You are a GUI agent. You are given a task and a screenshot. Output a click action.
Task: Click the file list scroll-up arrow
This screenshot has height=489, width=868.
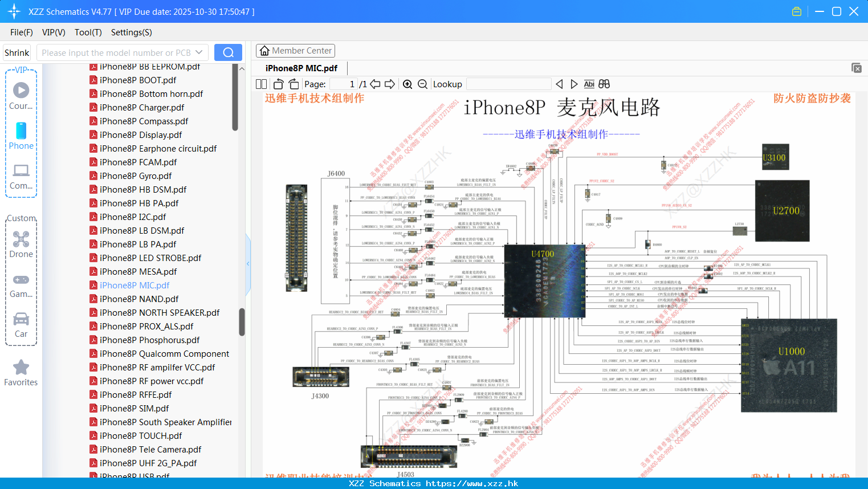point(242,68)
